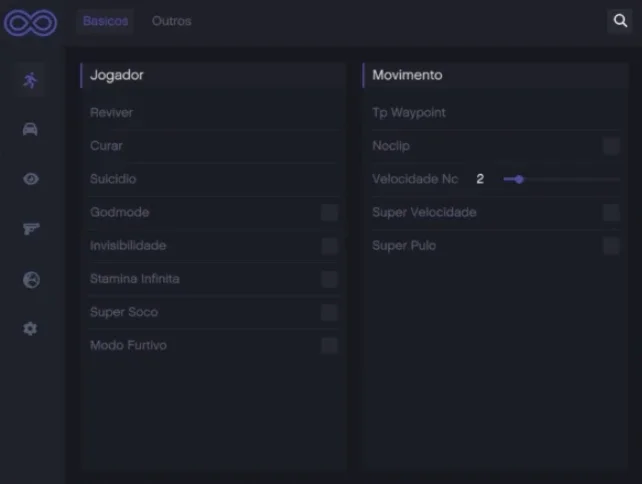Select the Basicos tab
642x484 pixels.
106,21
